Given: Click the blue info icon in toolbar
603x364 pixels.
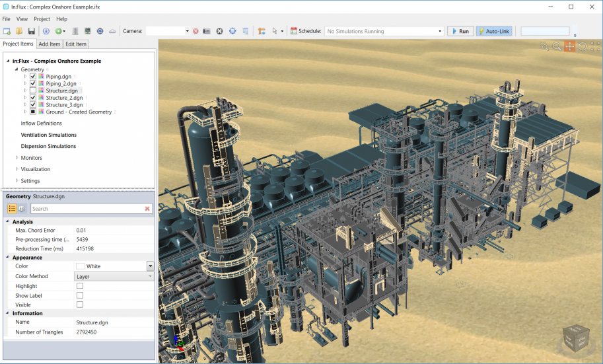Looking at the screenshot, I should pyautogui.click(x=46, y=31).
